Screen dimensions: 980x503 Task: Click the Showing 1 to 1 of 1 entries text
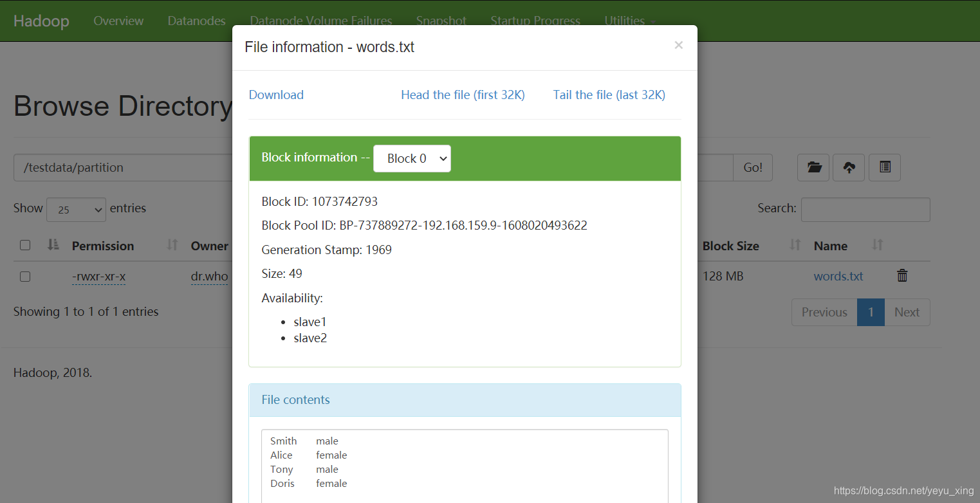pos(86,311)
